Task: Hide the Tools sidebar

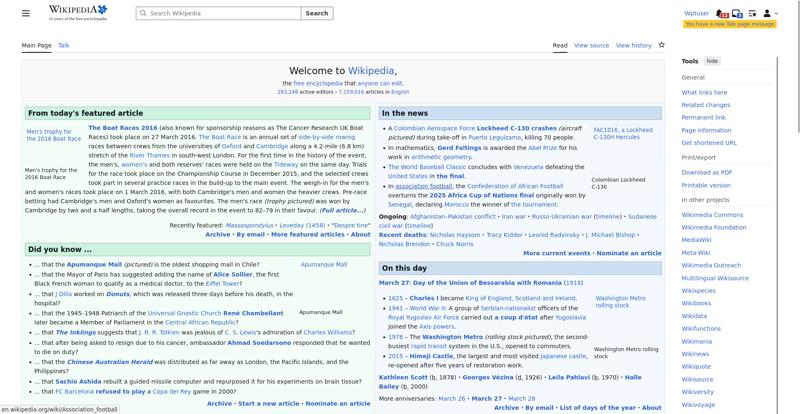Action: tap(712, 61)
